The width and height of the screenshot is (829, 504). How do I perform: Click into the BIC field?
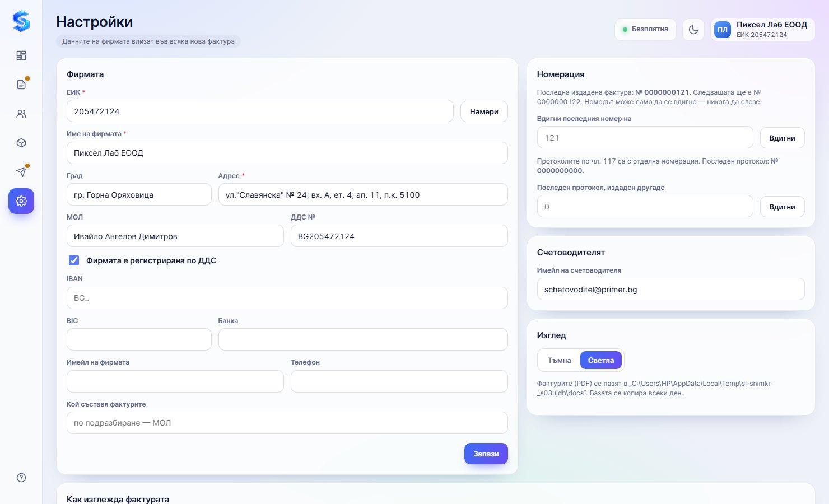(139, 339)
